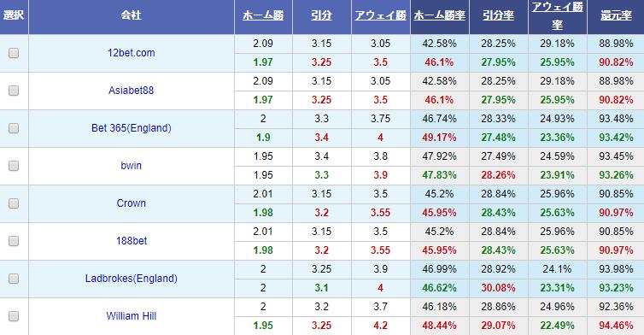Open the 12bet.com company link
Screen dimensions: 644x335
point(132,53)
